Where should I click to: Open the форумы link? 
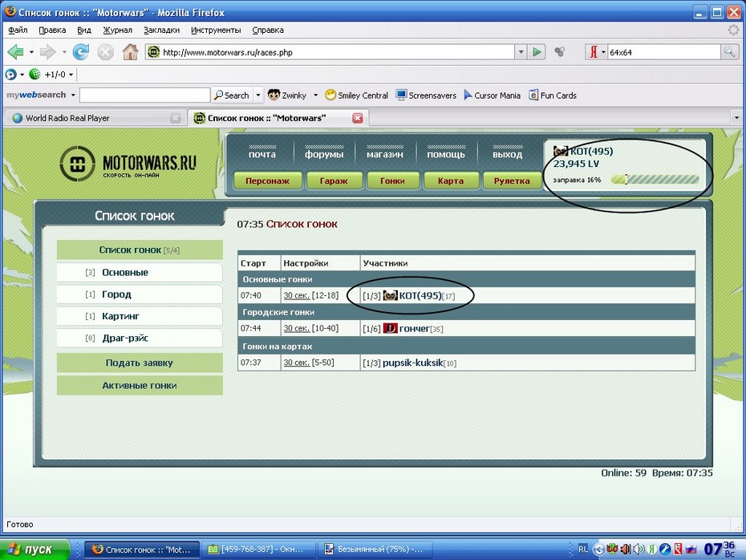324,154
